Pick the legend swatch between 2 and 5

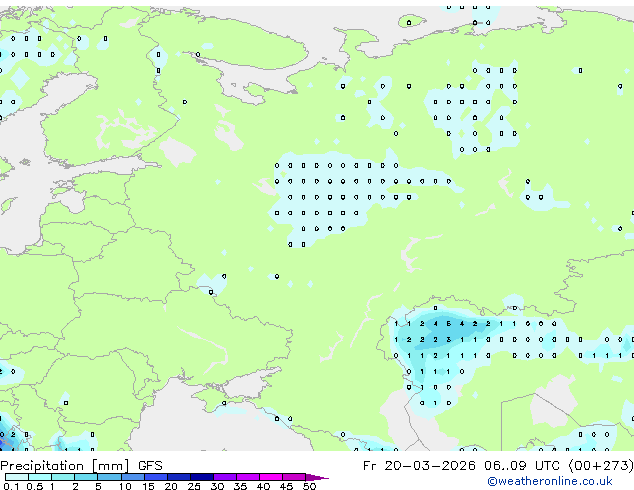pyautogui.click(x=86, y=477)
